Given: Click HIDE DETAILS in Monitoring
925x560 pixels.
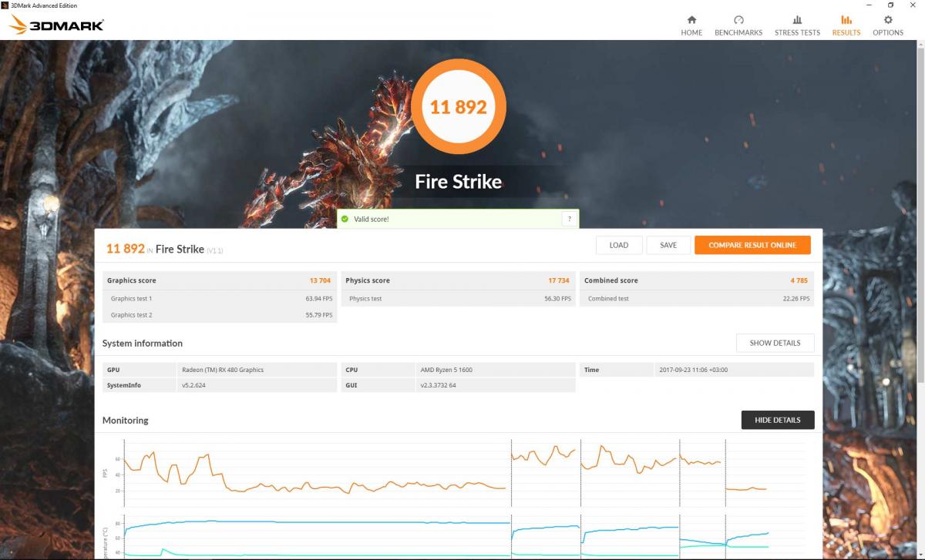Looking at the screenshot, I should (x=778, y=420).
